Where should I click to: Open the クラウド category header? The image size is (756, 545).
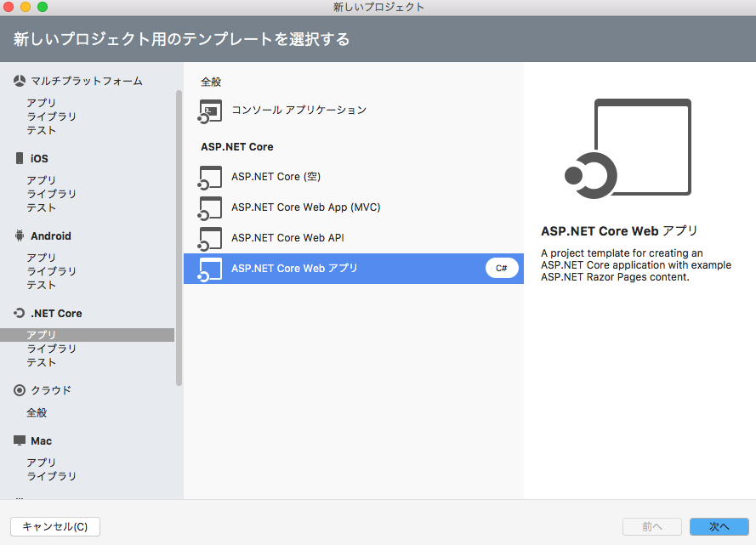[51, 390]
